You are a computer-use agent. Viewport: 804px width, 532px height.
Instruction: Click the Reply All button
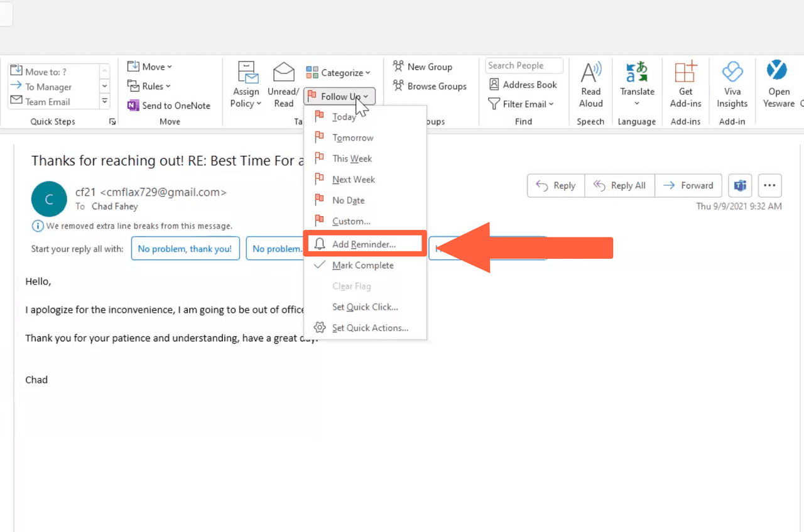[x=620, y=185]
